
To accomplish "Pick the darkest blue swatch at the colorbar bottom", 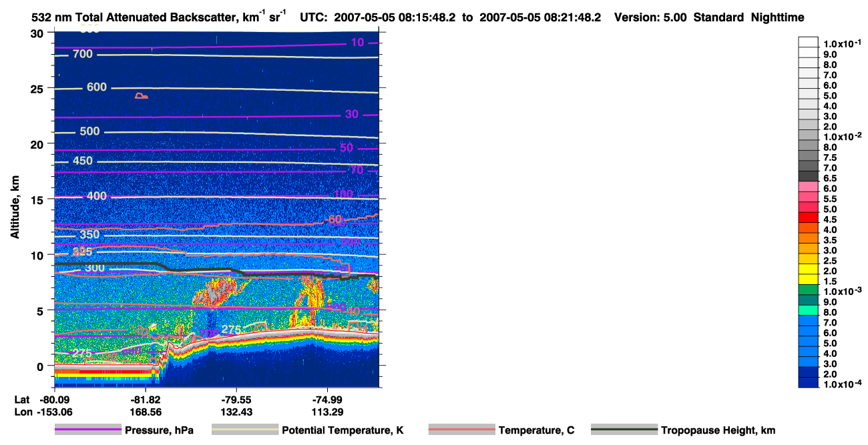I will 809,382.
